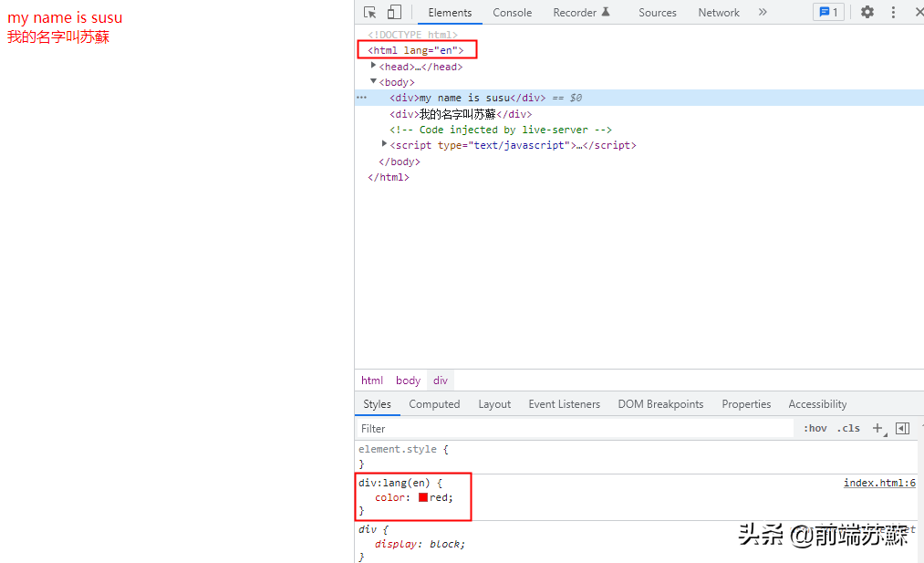The height and width of the screenshot is (563, 924).
Task: Click the div:lang(en) selector text
Action: coord(394,483)
